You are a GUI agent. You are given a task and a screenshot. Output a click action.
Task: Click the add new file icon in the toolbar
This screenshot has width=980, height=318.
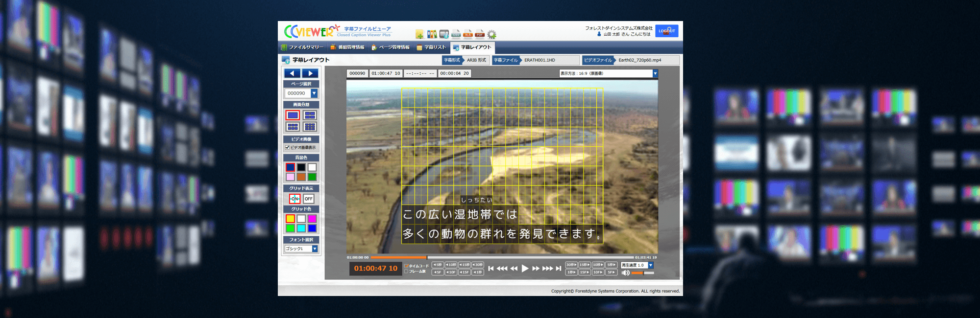(x=419, y=34)
